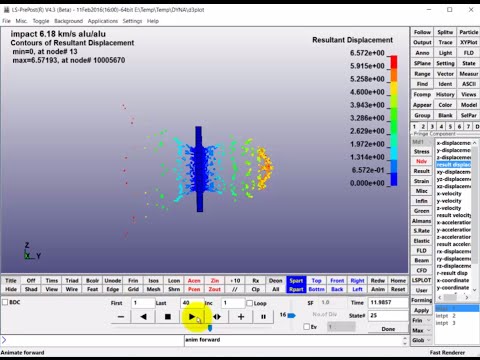Open the Frin dropdown
480x360 pixels.
pyautogui.click(x=421, y=320)
